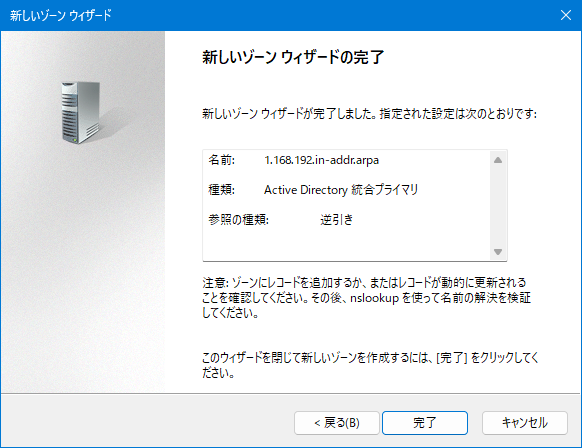
Task: Select the zone name 1.168.192.in-addr.arpa text
Action: (x=321, y=160)
